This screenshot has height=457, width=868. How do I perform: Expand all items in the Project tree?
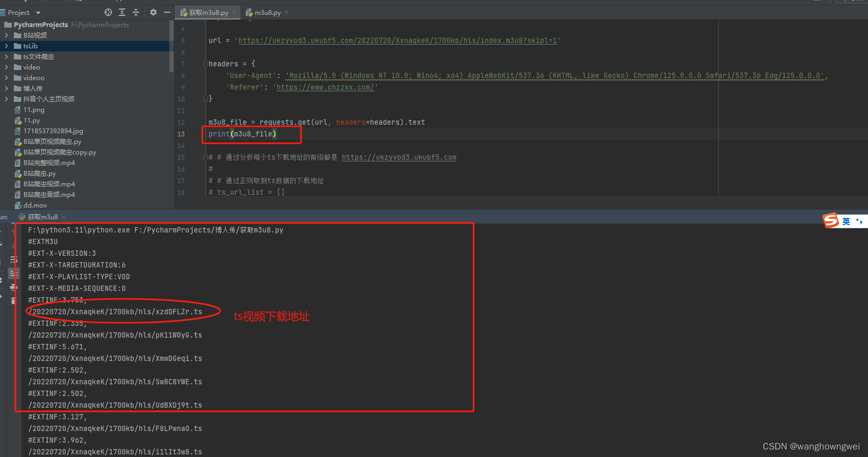(122, 12)
